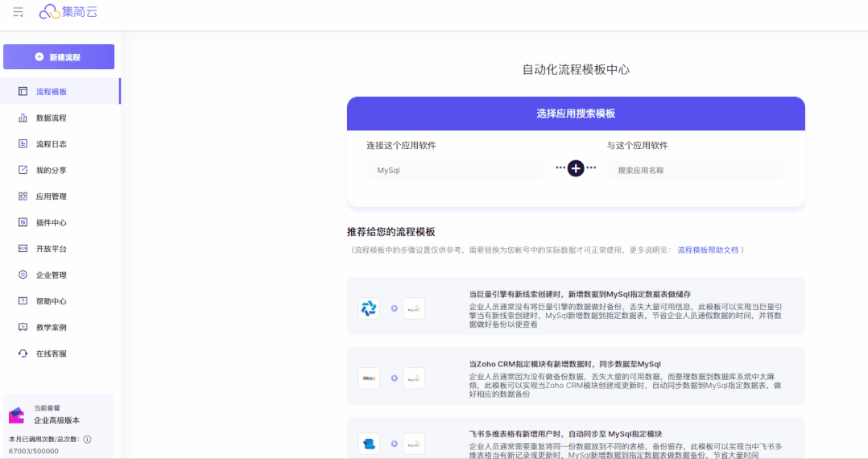Open the MySql app selection field
The image size is (868, 459).
pyautogui.click(x=456, y=170)
